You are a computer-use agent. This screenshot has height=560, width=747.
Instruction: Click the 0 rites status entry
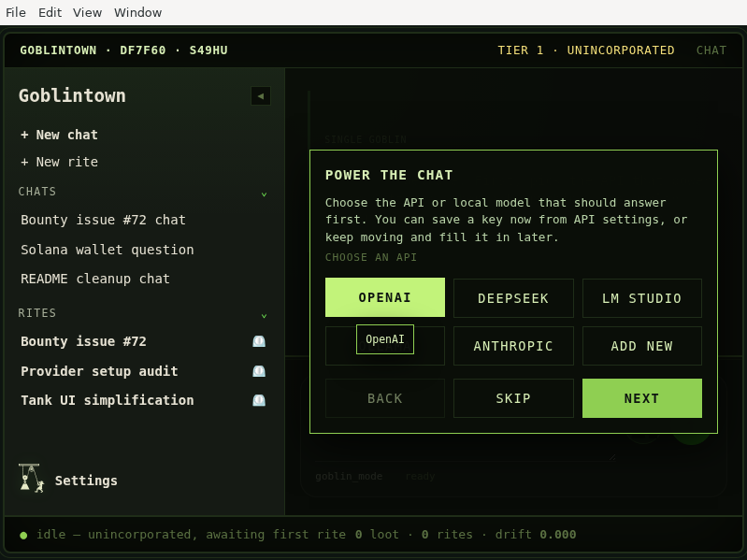(447, 535)
